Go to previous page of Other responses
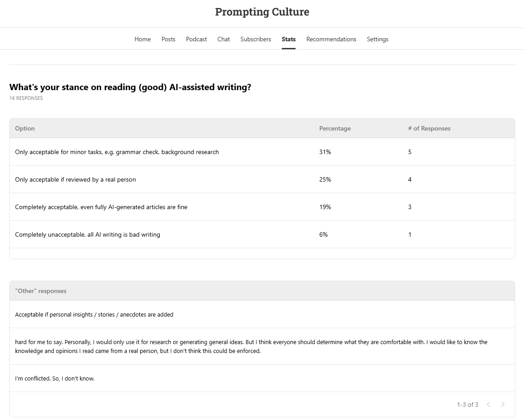Screen dimensions: 525x420 [489, 404]
